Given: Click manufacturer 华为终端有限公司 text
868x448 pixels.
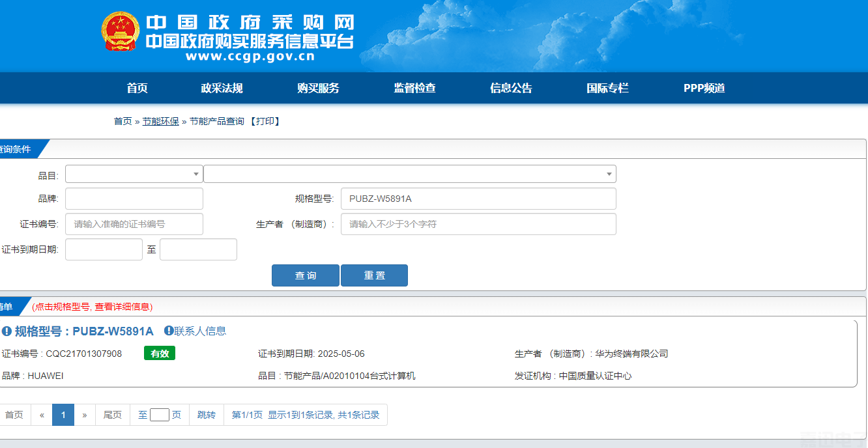Looking at the screenshot, I should point(631,354).
